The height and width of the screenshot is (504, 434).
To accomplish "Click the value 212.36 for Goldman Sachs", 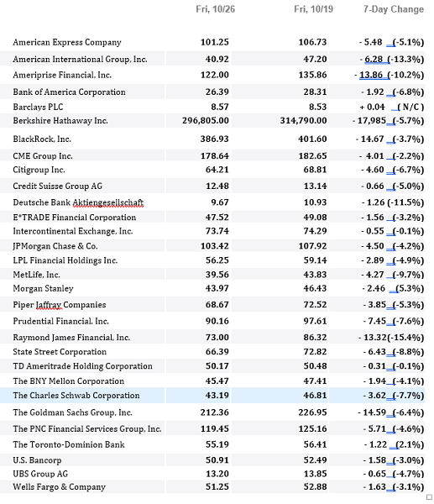I will point(215,412).
